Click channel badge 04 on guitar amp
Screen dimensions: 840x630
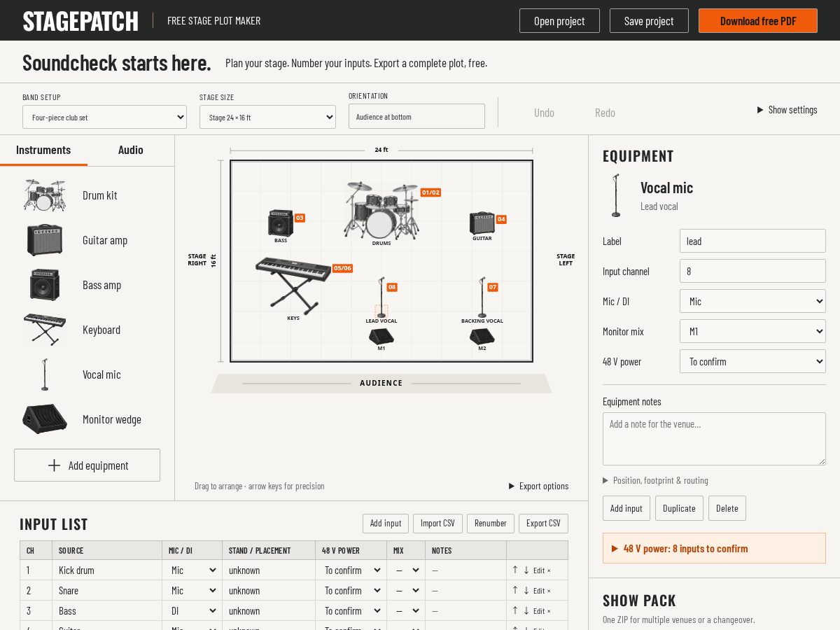[x=501, y=219]
